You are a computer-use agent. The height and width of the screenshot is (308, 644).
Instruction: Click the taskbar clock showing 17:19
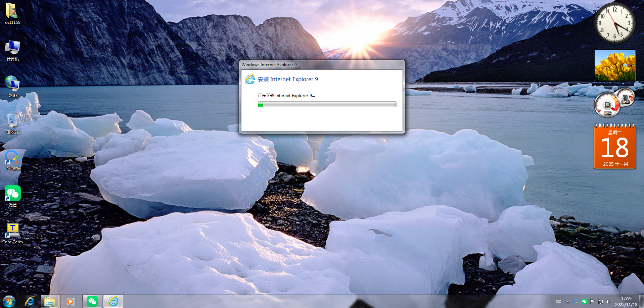(x=626, y=301)
